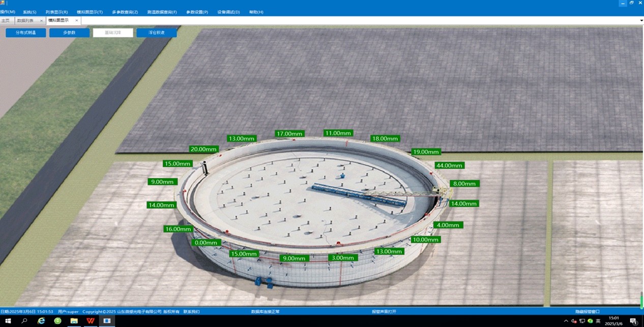Open the Windows Start menu
The height and width of the screenshot is (327, 644).
pos(8,321)
